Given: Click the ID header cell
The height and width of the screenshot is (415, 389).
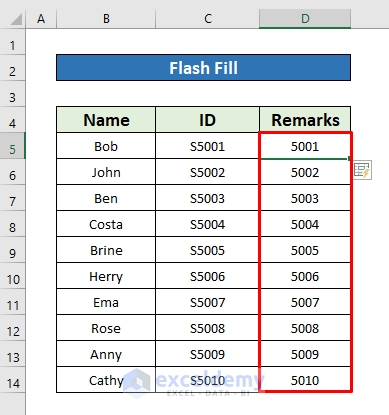Looking at the screenshot, I should click(x=207, y=120).
